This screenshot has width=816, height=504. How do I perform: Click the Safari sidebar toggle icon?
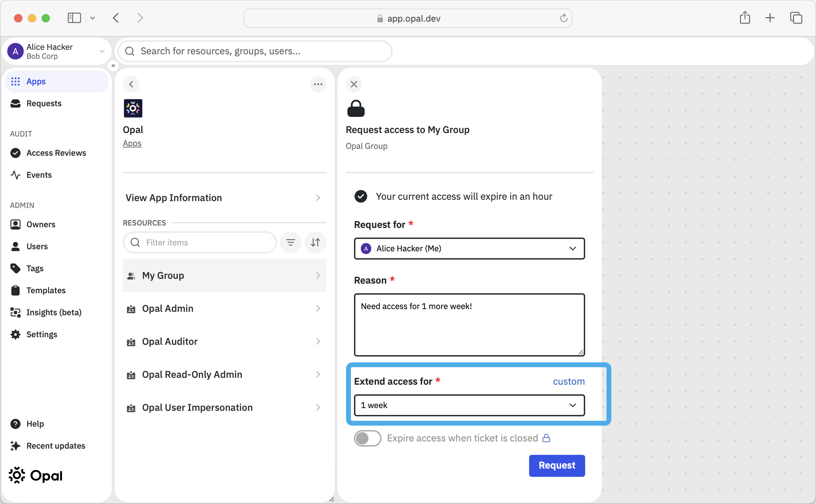74,18
